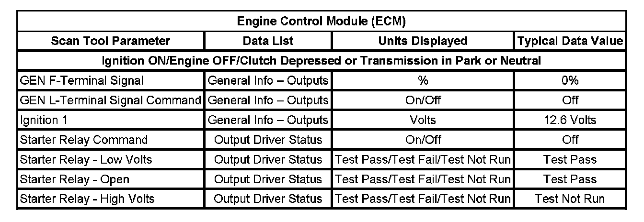
Task: Click the Ignition 1 parameter cell
Action: point(43,120)
